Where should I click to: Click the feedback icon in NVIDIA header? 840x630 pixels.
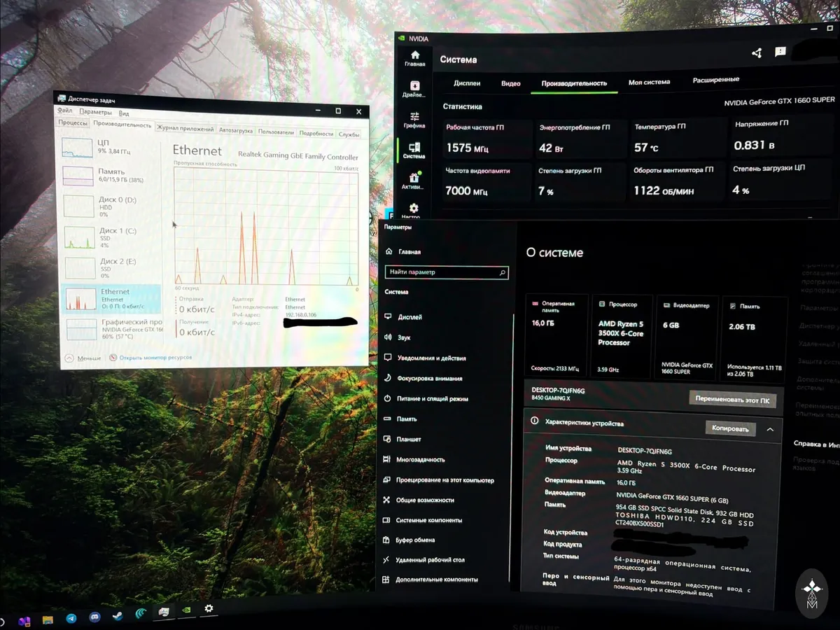[780, 52]
